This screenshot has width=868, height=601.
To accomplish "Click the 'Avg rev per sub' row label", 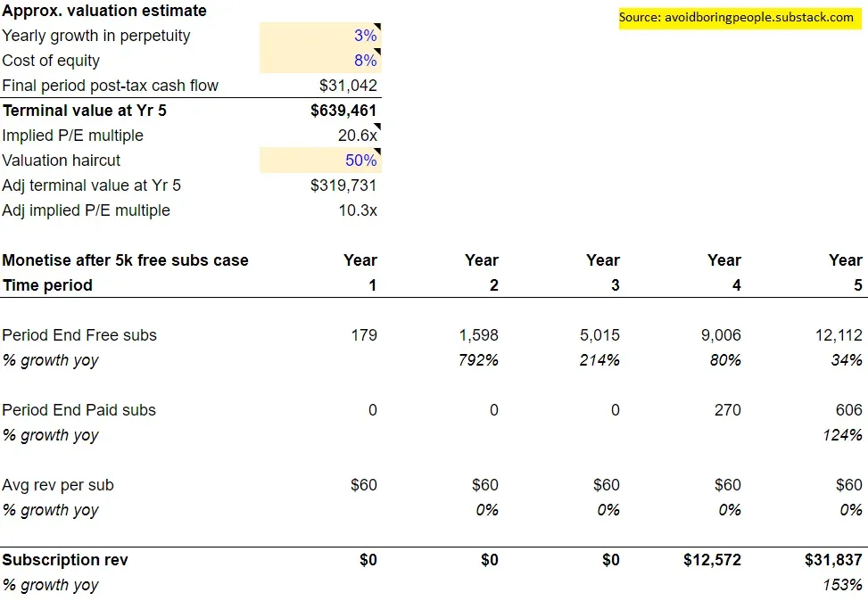I will point(58,485).
